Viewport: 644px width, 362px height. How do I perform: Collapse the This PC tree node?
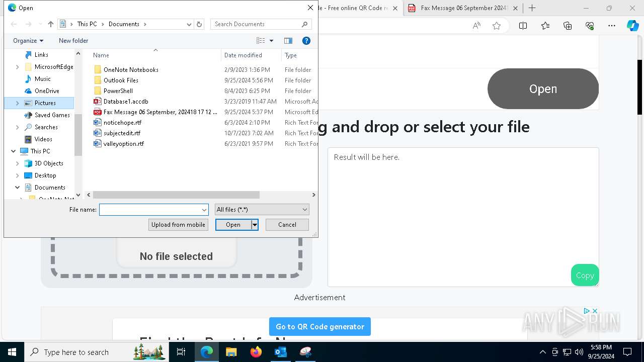click(14, 151)
